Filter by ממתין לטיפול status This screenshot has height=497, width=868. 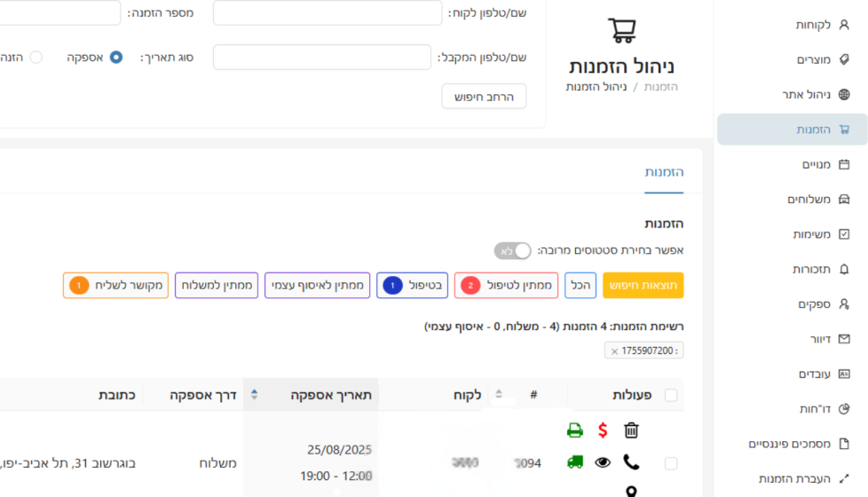(x=506, y=286)
